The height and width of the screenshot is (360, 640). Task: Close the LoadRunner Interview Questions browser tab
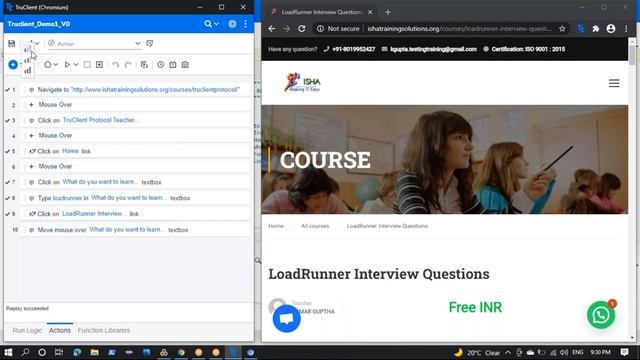click(x=370, y=12)
